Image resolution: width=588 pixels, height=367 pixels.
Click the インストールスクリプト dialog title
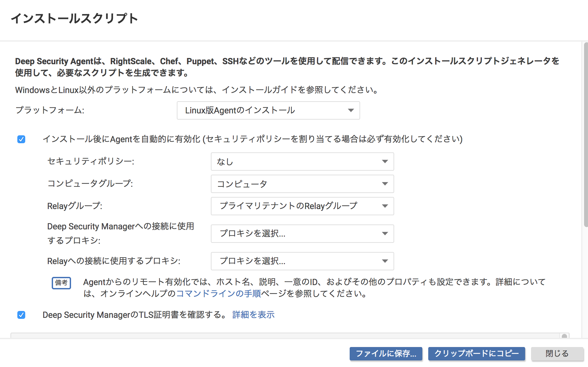[75, 18]
